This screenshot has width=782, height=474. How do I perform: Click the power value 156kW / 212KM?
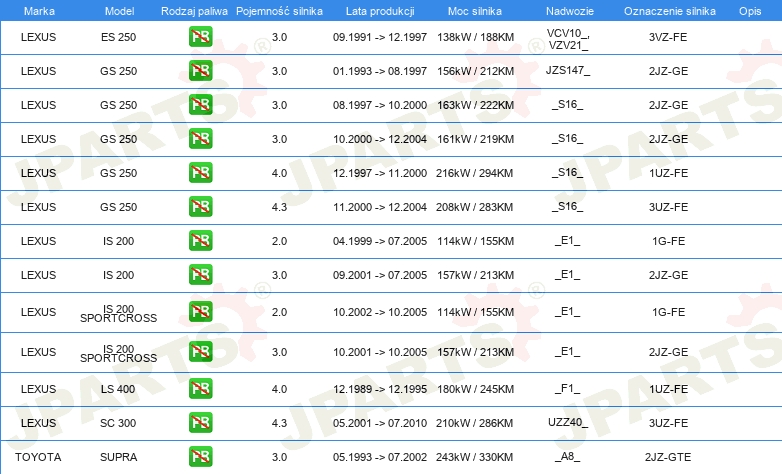point(475,71)
